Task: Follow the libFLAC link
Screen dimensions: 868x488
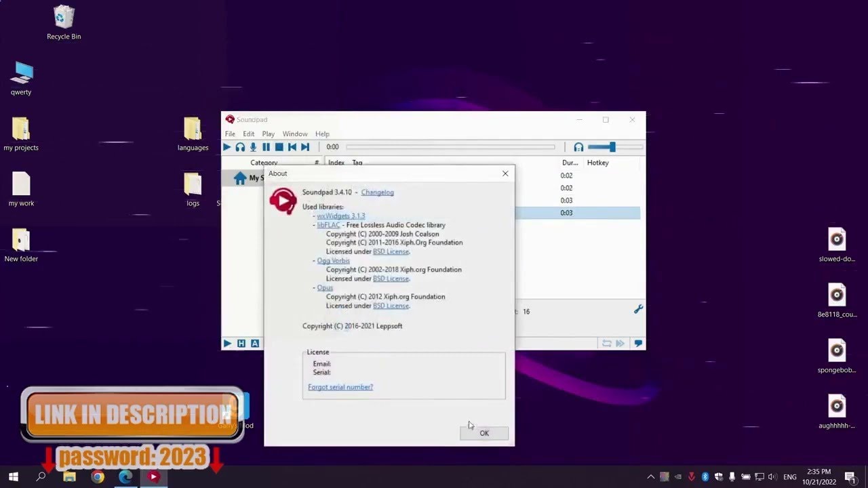Action: pyautogui.click(x=328, y=225)
